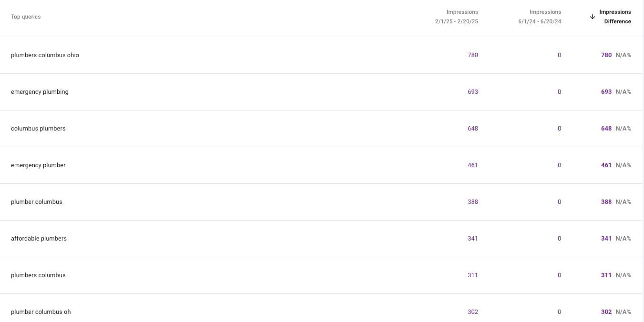Click the 780 impressions value for 2025
The image size is (644, 322).
[472, 55]
